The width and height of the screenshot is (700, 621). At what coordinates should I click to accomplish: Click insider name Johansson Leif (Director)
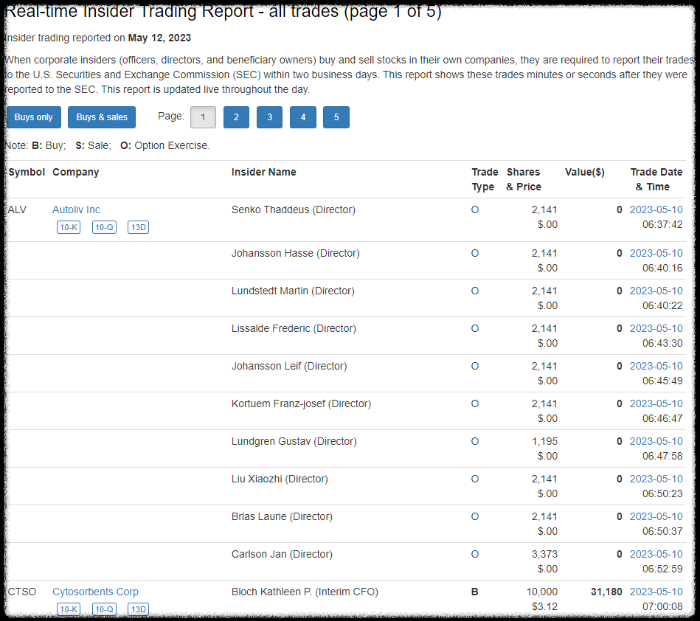pos(289,366)
